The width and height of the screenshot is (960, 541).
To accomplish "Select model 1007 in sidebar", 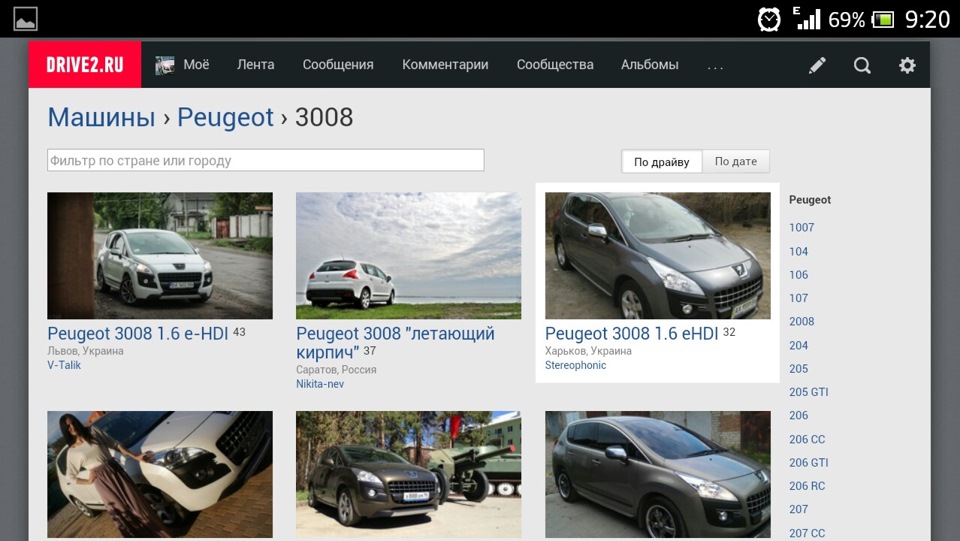I will [x=801, y=228].
